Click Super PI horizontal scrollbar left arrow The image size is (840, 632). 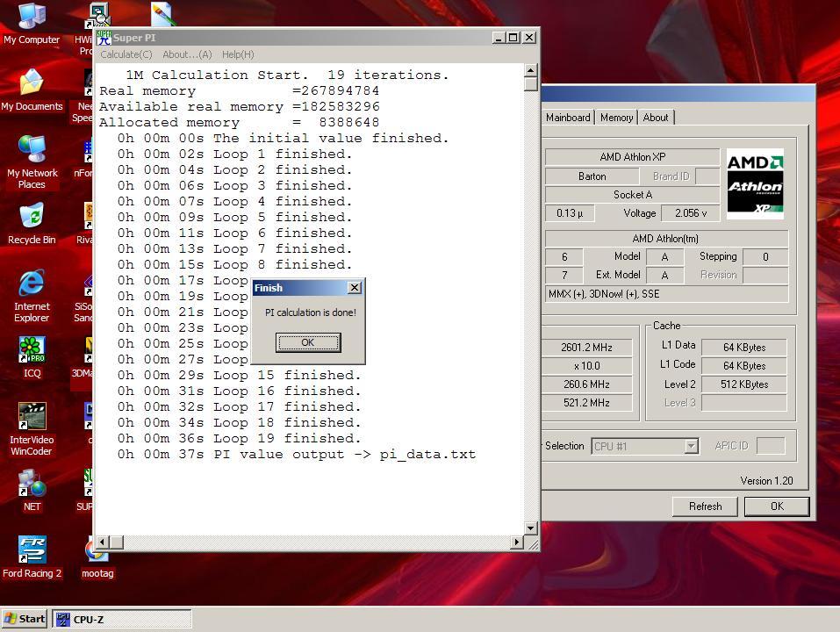(103, 542)
